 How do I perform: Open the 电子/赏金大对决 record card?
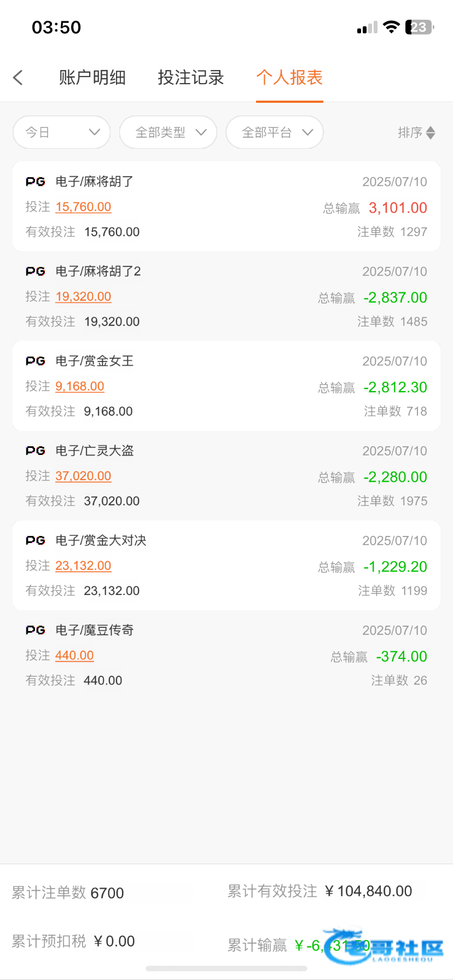click(x=226, y=565)
